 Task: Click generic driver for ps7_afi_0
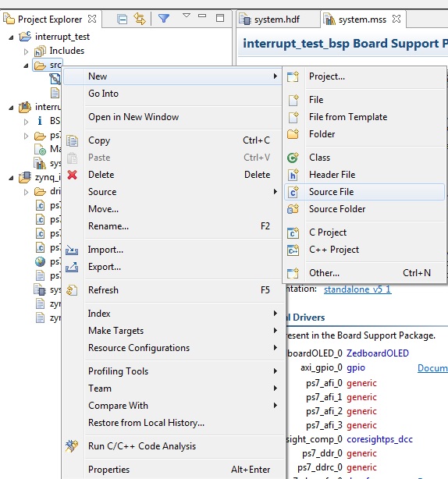(x=361, y=383)
